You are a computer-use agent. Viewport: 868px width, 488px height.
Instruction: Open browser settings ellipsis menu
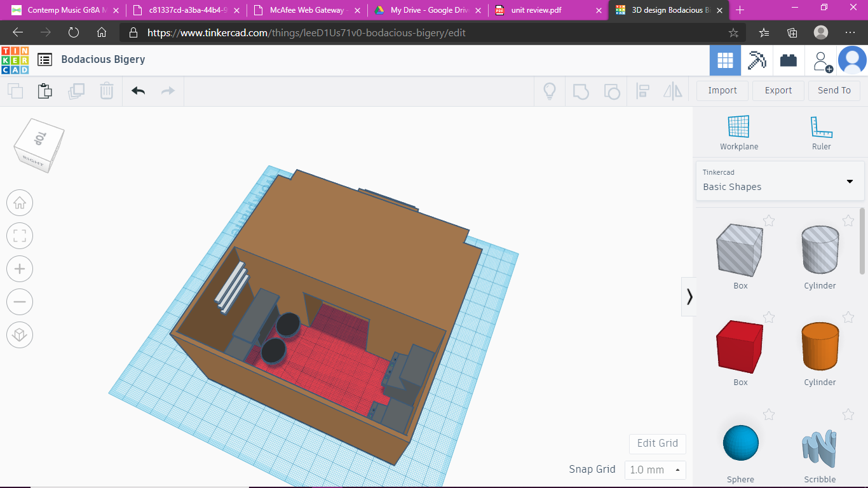click(x=850, y=33)
